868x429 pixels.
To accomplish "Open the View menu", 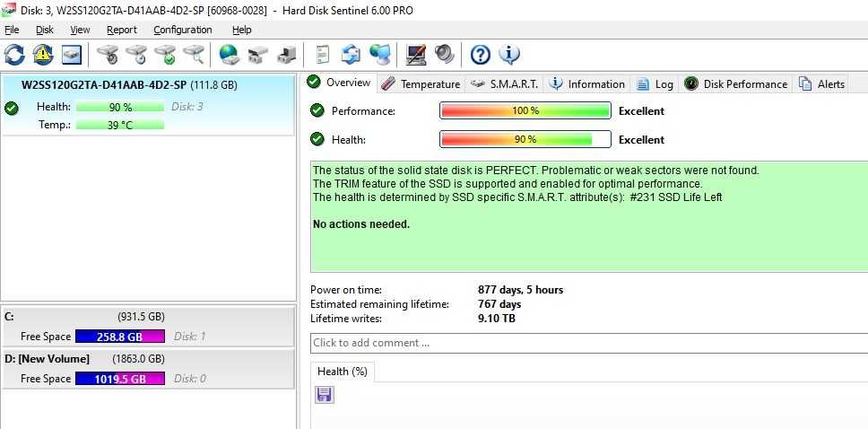I will (80, 30).
